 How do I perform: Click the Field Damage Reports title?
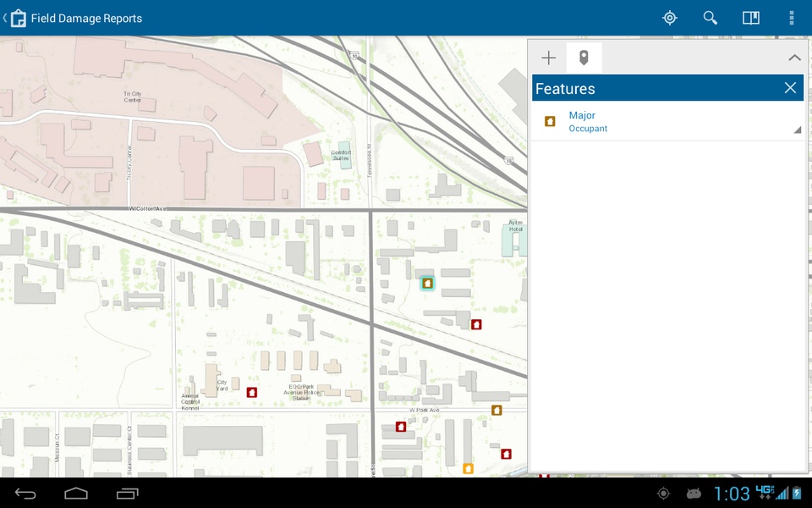(x=86, y=18)
